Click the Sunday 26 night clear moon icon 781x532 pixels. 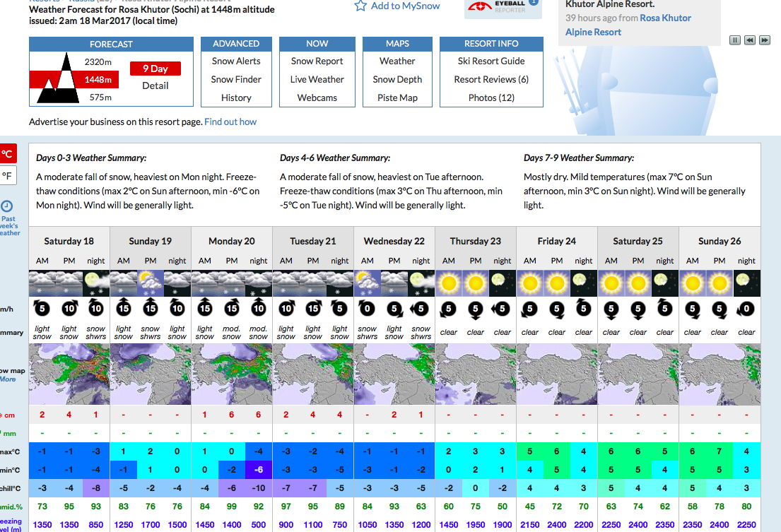(x=746, y=283)
